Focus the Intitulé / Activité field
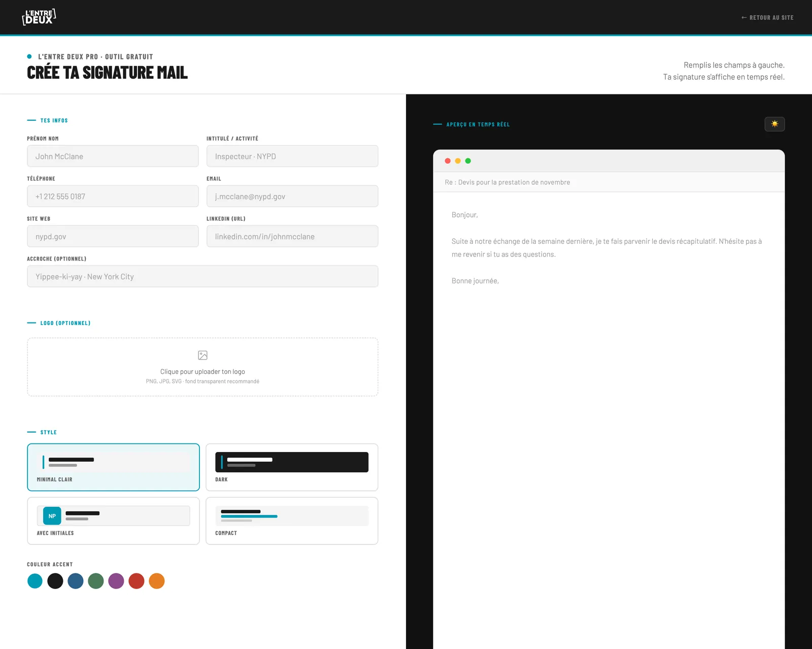This screenshot has width=812, height=649. pyautogui.click(x=292, y=156)
